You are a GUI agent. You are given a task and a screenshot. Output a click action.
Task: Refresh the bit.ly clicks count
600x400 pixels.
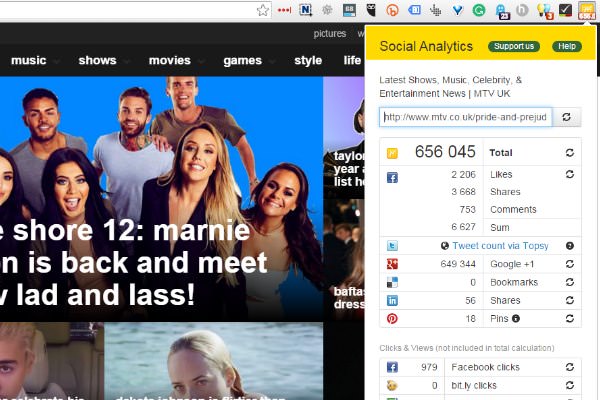click(x=570, y=385)
